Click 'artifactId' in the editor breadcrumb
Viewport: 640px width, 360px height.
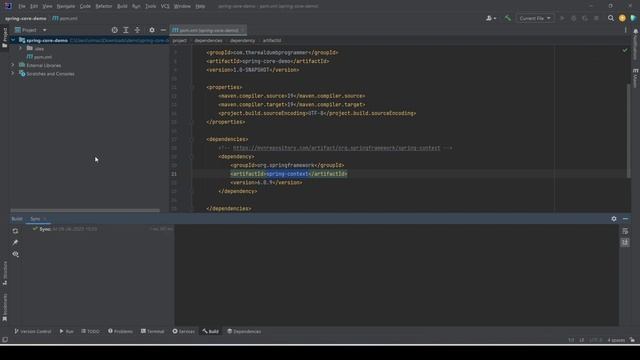pos(272,41)
